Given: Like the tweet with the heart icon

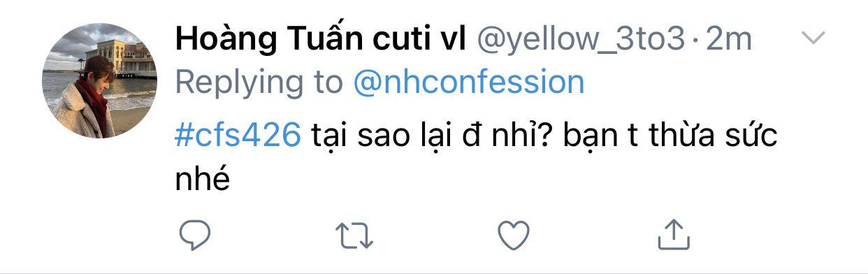Looking at the screenshot, I should tap(514, 236).
